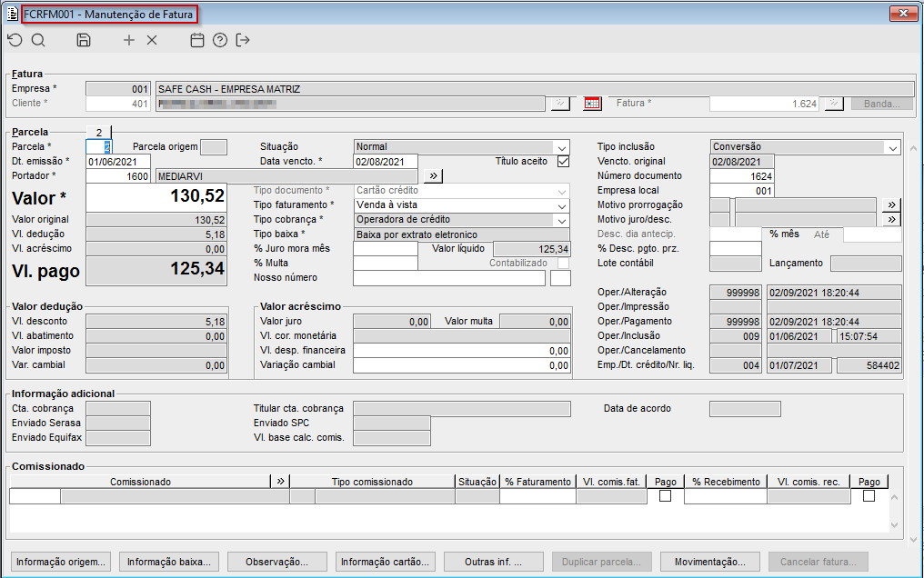
Task: Click the Outras inf. ... button
Action: [493, 562]
